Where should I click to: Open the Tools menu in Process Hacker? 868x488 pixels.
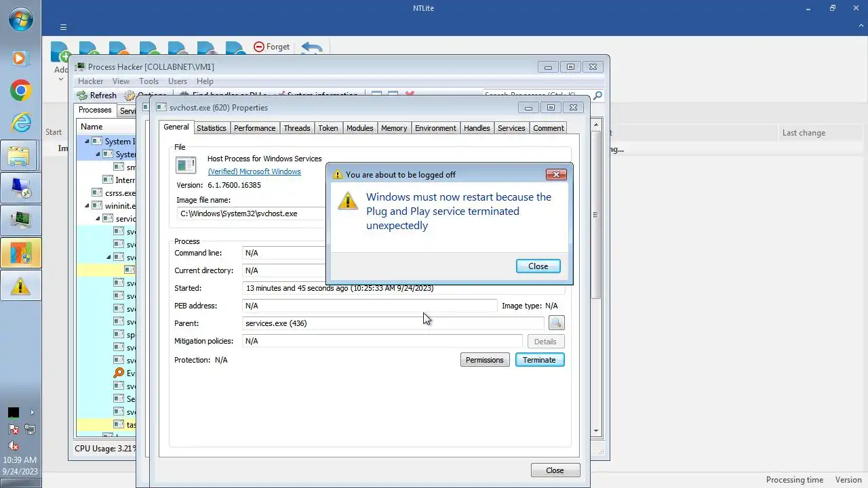pos(149,81)
